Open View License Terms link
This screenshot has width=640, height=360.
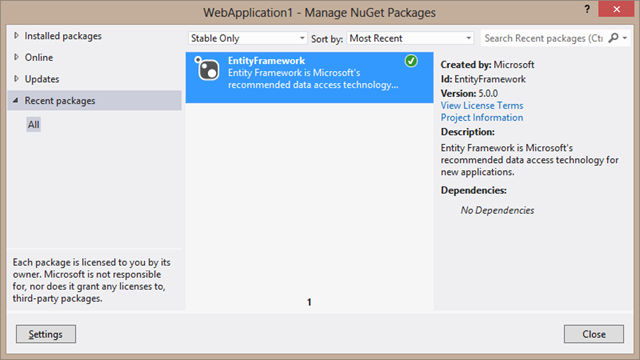[482, 105]
